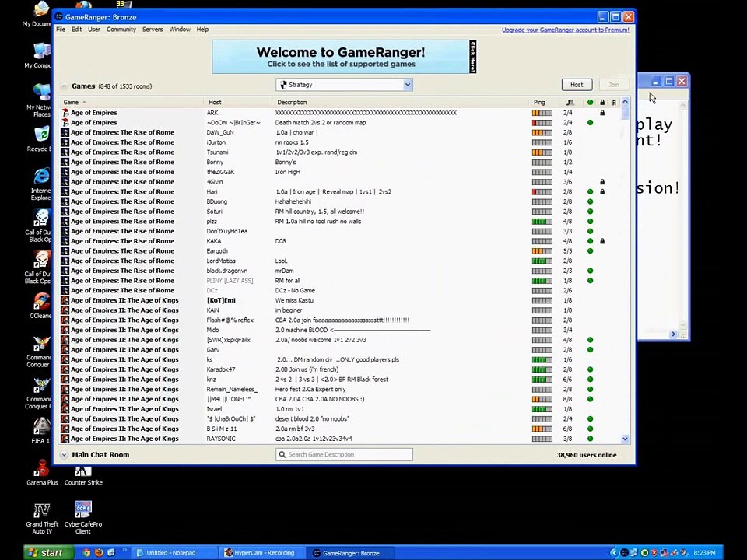Open the Recycle Bin desktop icon

coord(40,138)
